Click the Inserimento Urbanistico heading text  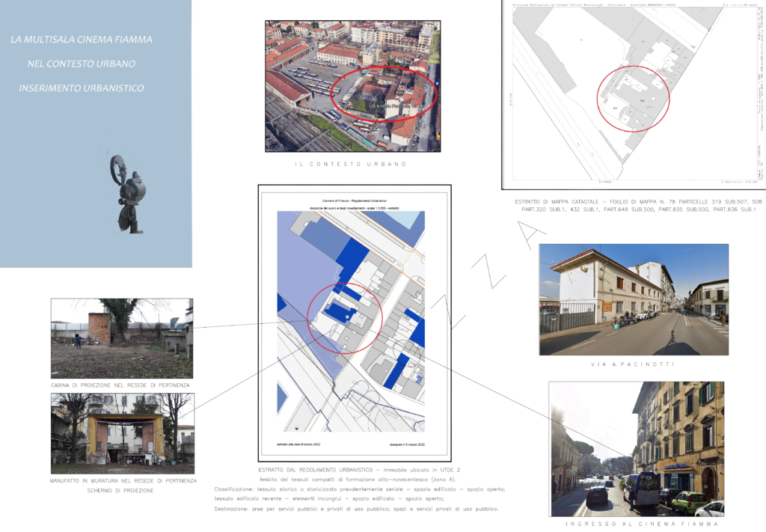(81, 88)
